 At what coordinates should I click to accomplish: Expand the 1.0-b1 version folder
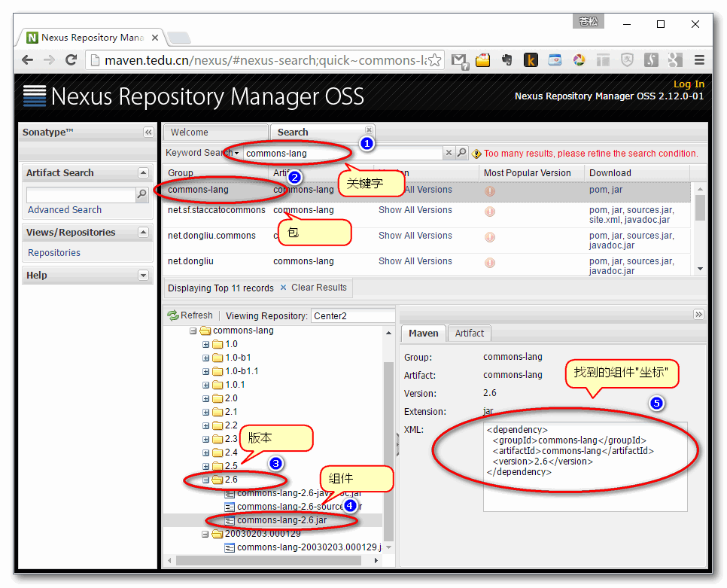[x=206, y=358]
